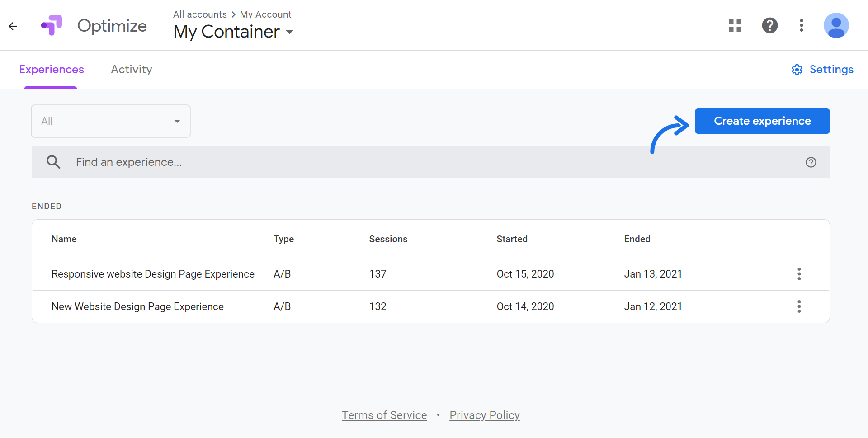Click the My Account breadcrumb

(x=265, y=14)
